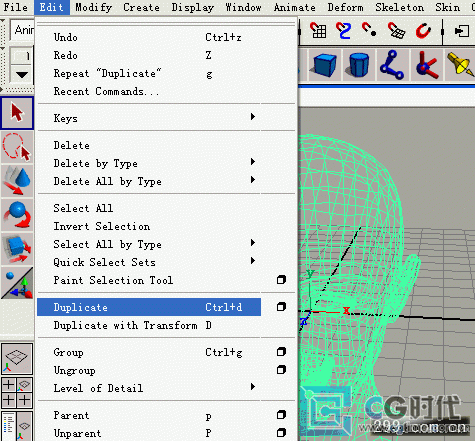Click the outliner/persp layout icon

(x=17, y=427)
